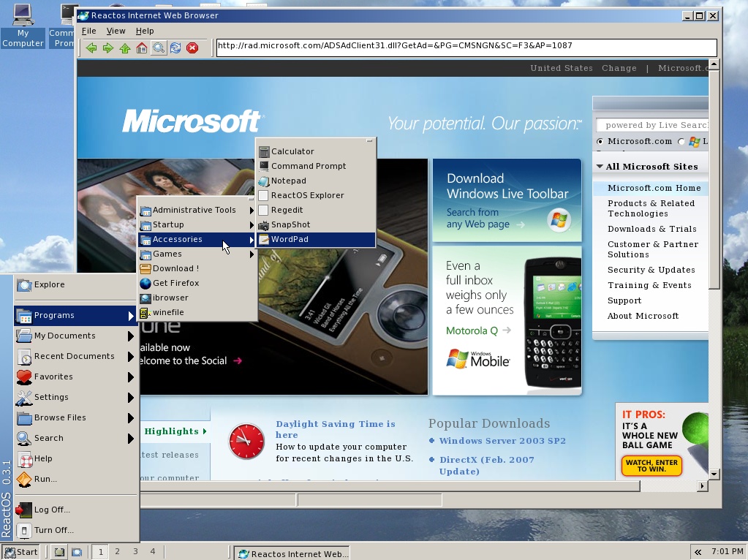
Task: Open the browser File menu
Action: 88,31
